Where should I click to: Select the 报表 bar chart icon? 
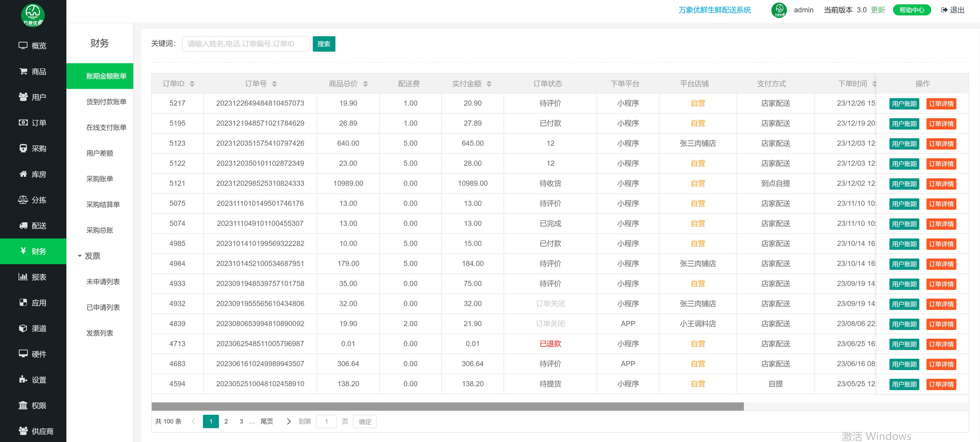pos(23,277)
